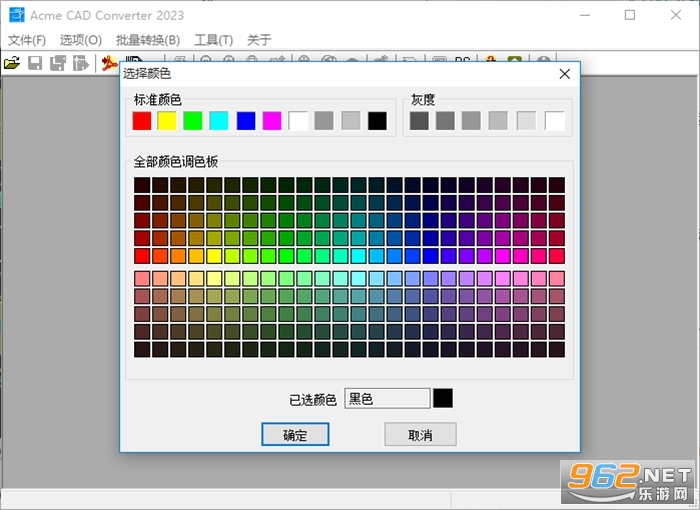
Task: Choose the darkest gray in 灰度 group
Action: pyautogui.click(x=419, y=121)
